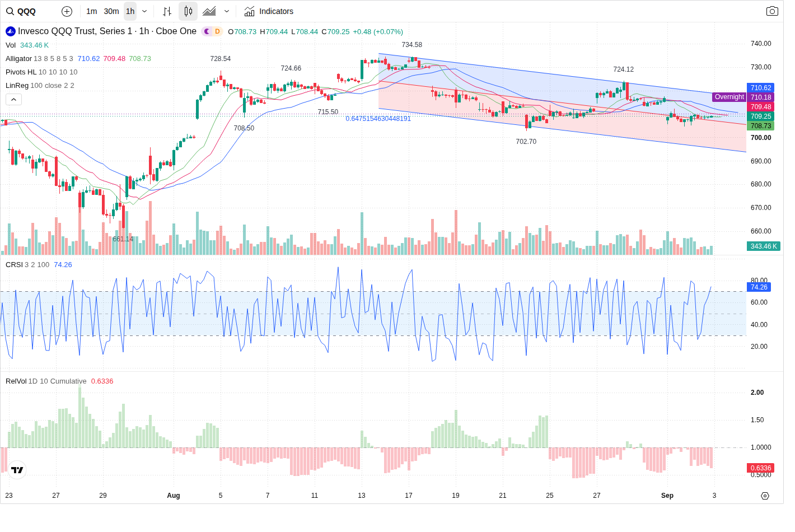The height and width of the screenshot is (532, 795).
Task: Click the 74.26 CRSI value label
Action: coord(759,287)
